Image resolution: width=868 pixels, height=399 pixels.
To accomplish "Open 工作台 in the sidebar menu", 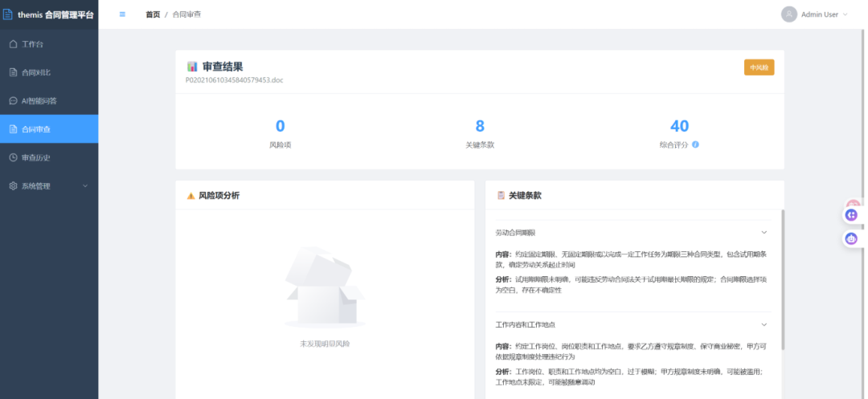I will click(x=49, y=44).
